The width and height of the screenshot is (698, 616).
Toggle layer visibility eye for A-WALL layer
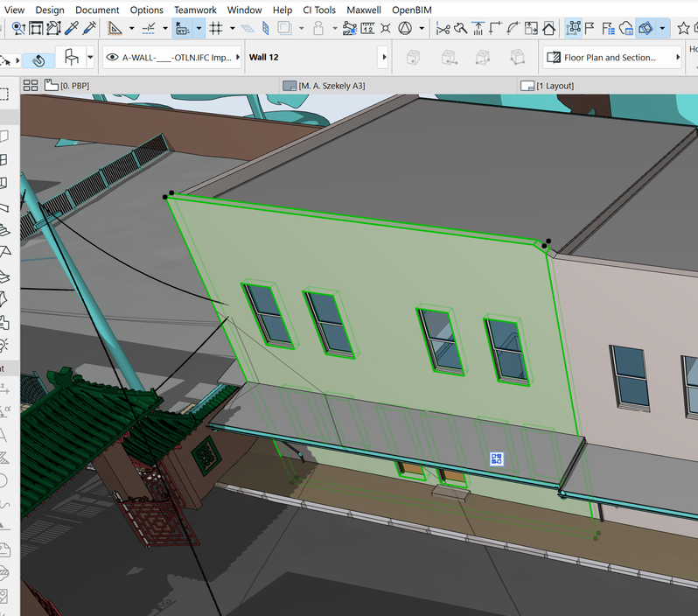click(112, 58)
